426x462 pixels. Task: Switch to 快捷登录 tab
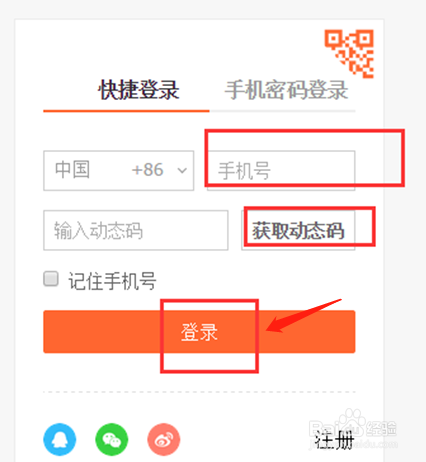coord(139,90)
